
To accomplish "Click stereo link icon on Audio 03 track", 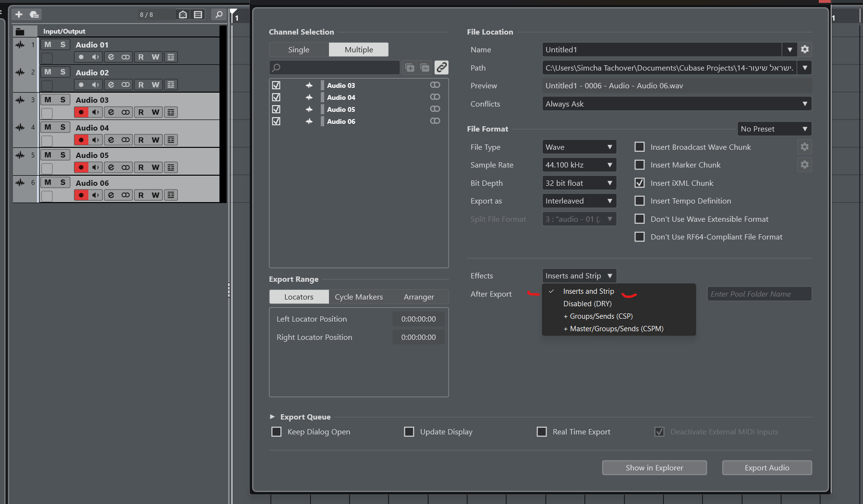I will tap(125, 112).
